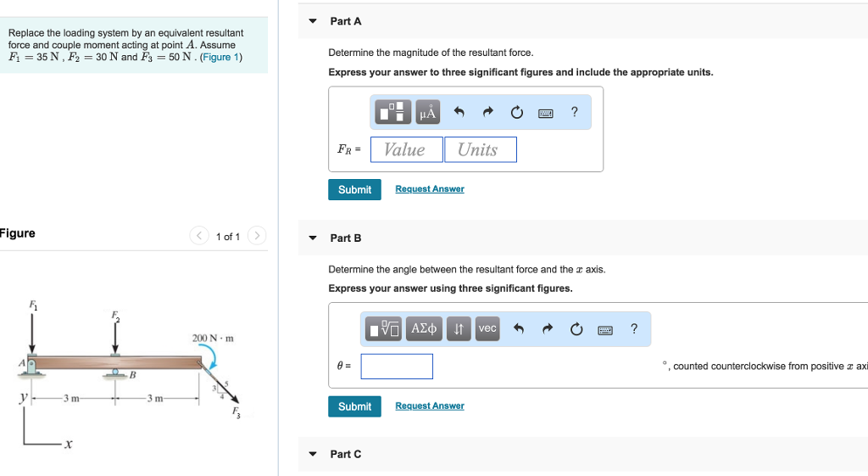Open the units symbols tool (µÅ)
Viewport: 868px width, 476px height.
[x=426, y=112]
